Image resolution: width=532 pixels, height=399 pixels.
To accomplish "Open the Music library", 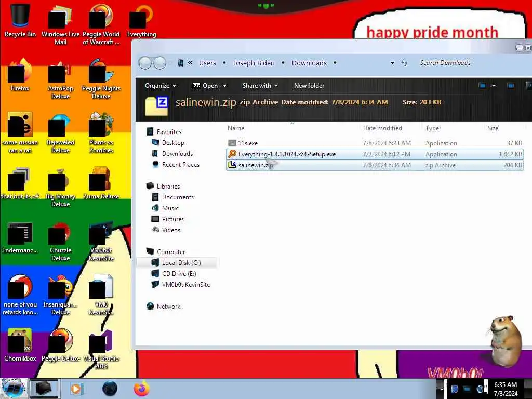I will coord(170,208).
